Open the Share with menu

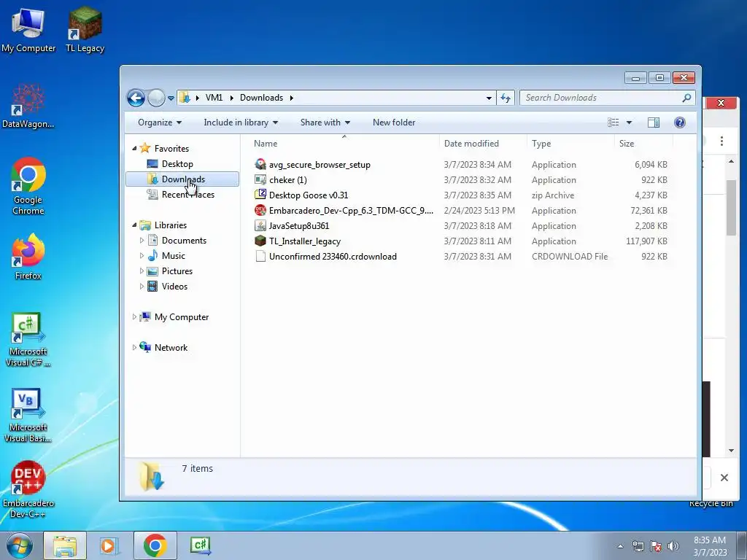[x=325, y=122]
